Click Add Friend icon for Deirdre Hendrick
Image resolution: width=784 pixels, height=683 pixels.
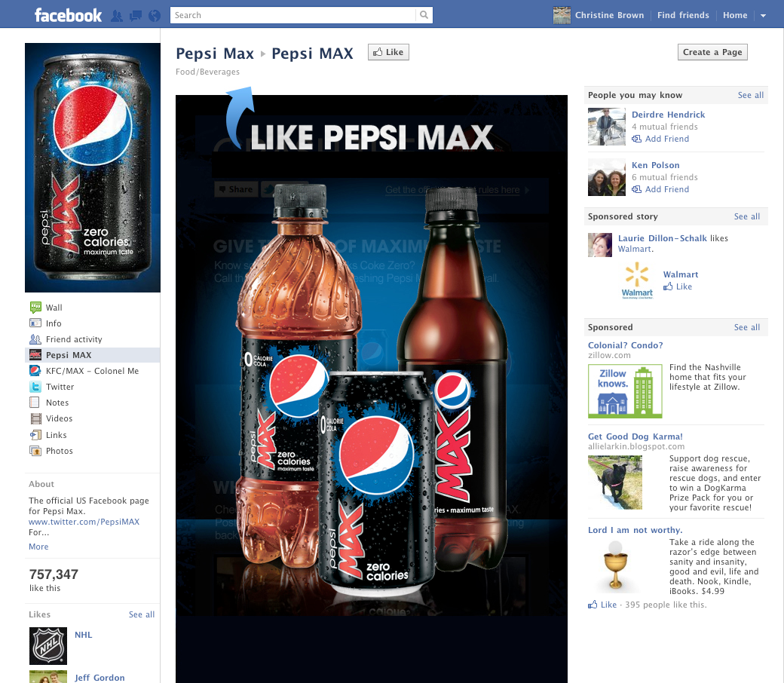[636, 139]
